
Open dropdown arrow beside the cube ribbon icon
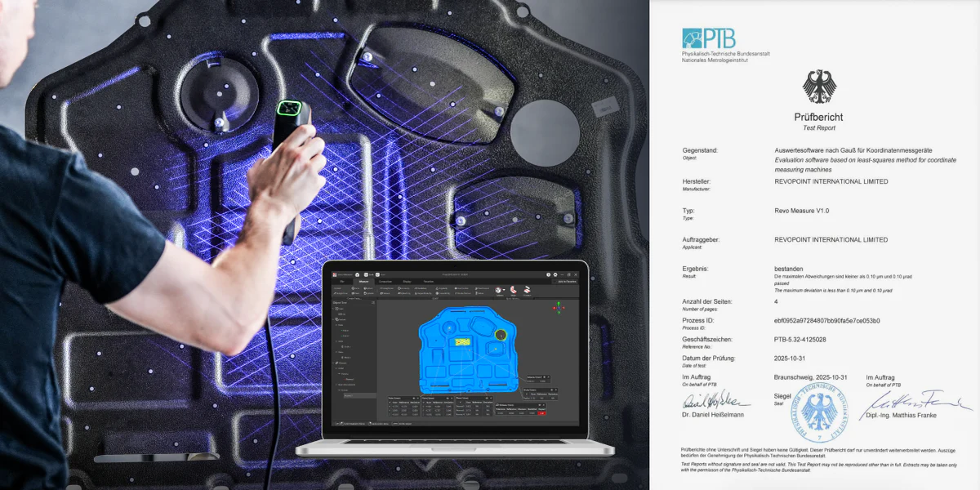coord(505,290)
